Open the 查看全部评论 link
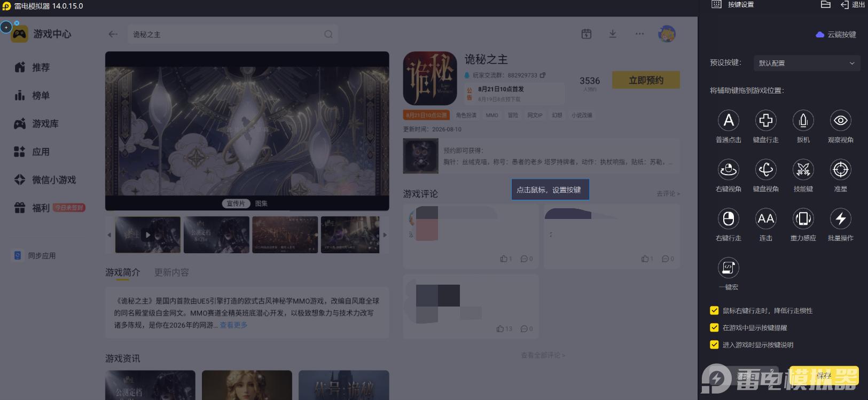This screenshot has height=400, width=868. click(x=543, y=355)
